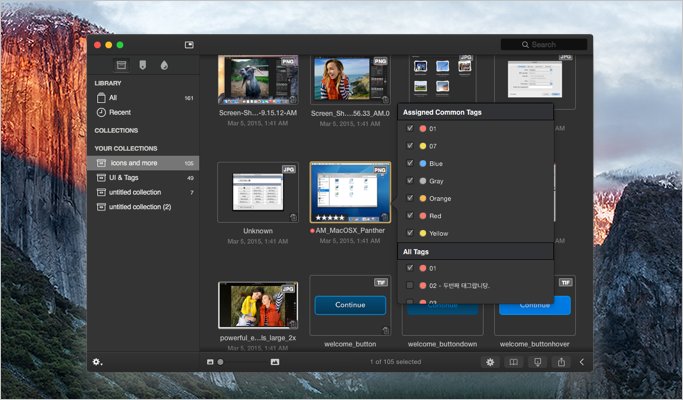The width and height of the screenshot is (683, 400).
Task: Switch to the color droplet sidebar tab
Action: point(164,65)
